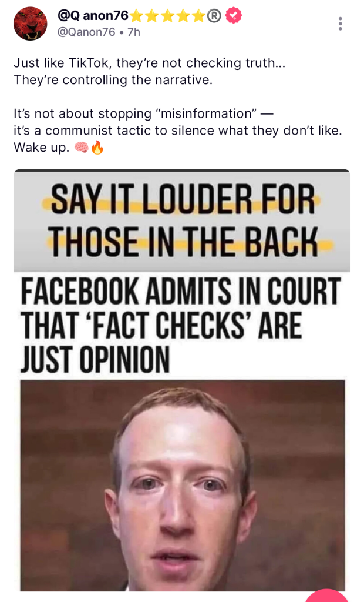Tap the 'It's not about stopping misinformation' line
The height and width of the screenshot is (602, 364).
pos(143,113)
